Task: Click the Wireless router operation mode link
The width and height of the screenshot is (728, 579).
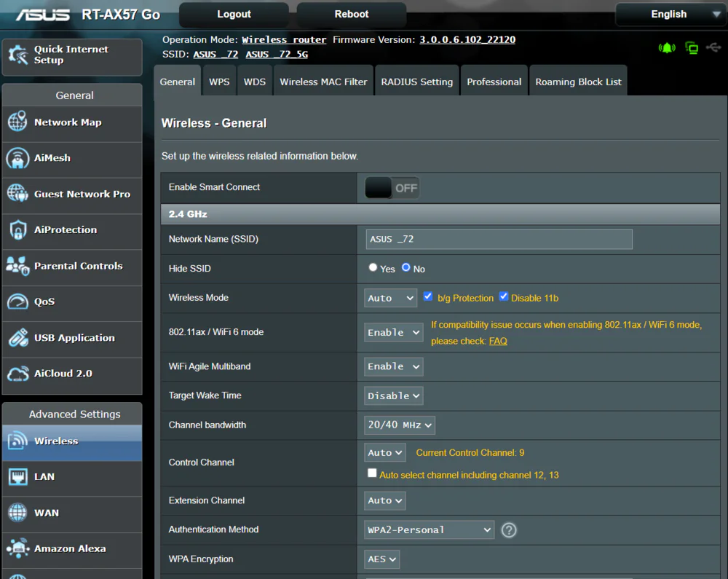Action: click(284, 40)
